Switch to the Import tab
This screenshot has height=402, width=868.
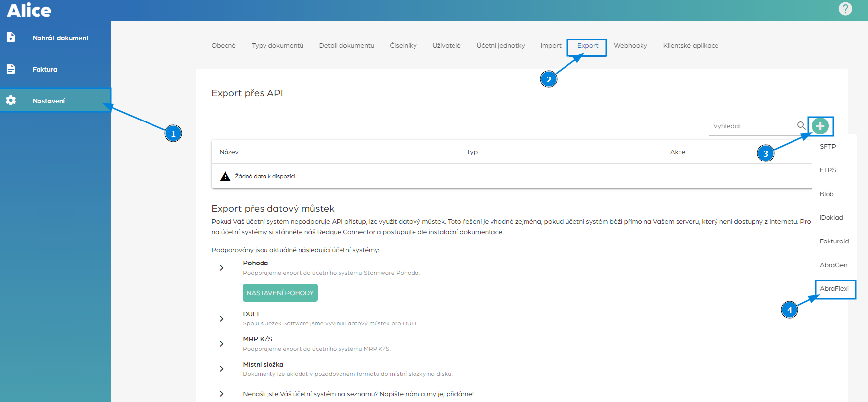(551, 45)
